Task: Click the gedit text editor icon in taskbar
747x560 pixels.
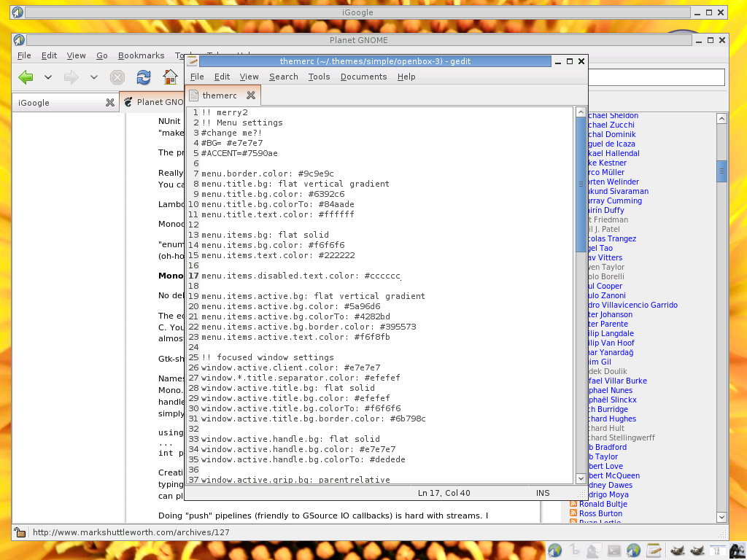Action: [x=654, y=551]
